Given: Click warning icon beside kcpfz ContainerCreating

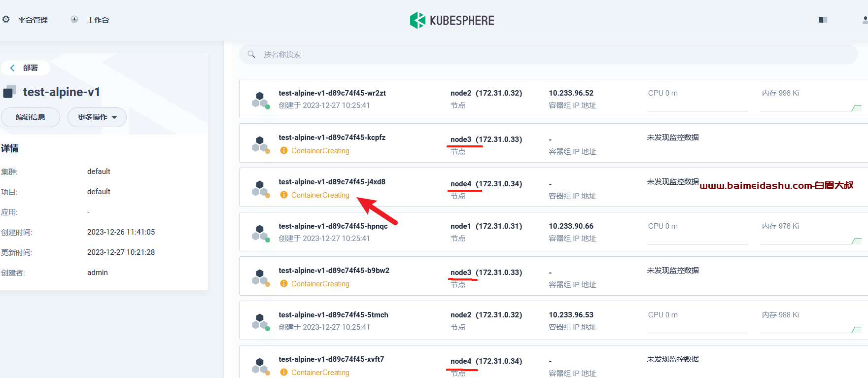Looking at the screenshot, I should pyautogui.click(x=284, y=151).
